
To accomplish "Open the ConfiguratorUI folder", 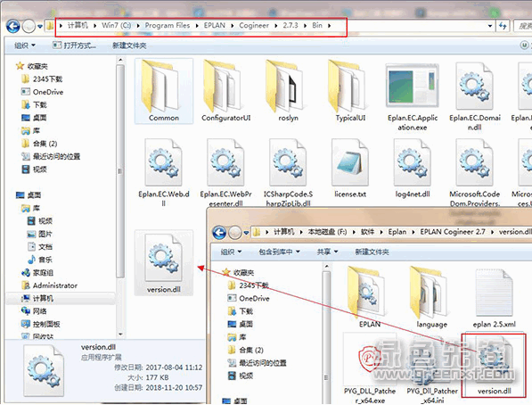I will coord(226,91).
